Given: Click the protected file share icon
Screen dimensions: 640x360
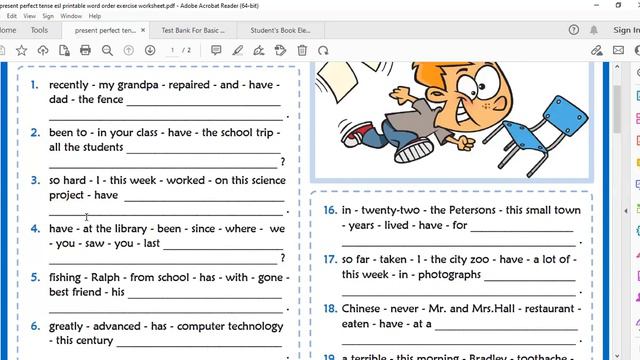Looking at the screenshot, I should [x=64, y=51].
